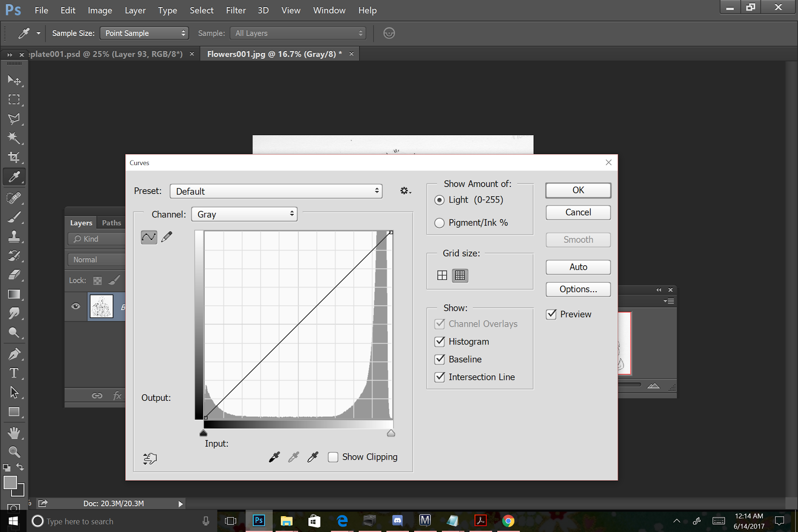
Task: Select the Rectangular Marquee tool
Action: (x=14, y=99)
